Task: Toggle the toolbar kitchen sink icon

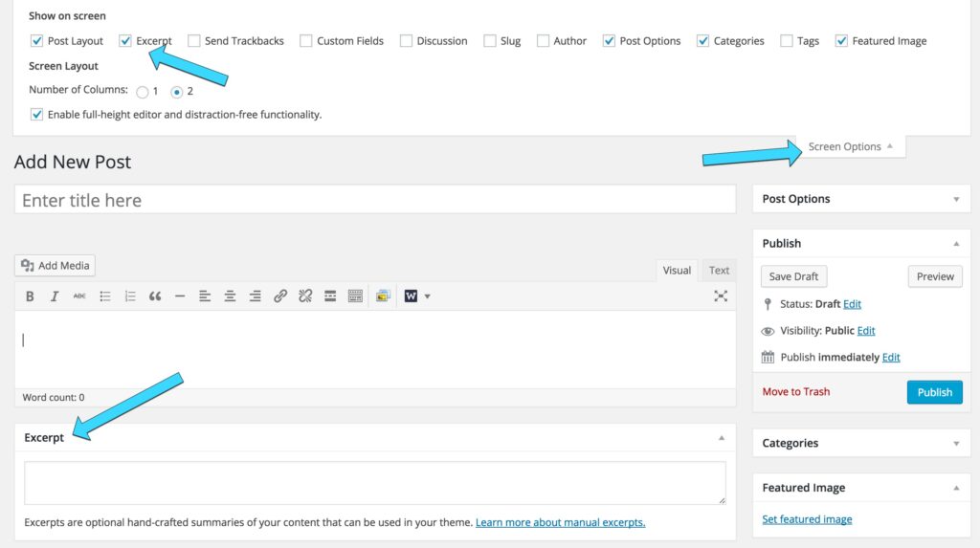Action: pyautogui.click(x=355, y=296)
